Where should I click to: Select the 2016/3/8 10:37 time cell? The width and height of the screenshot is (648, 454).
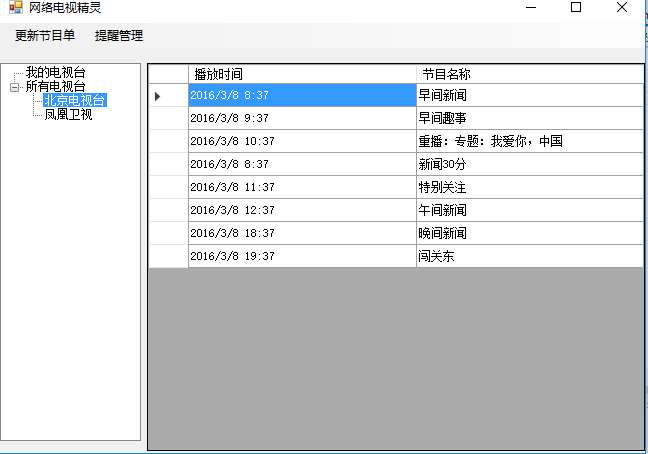coord(302,141)
